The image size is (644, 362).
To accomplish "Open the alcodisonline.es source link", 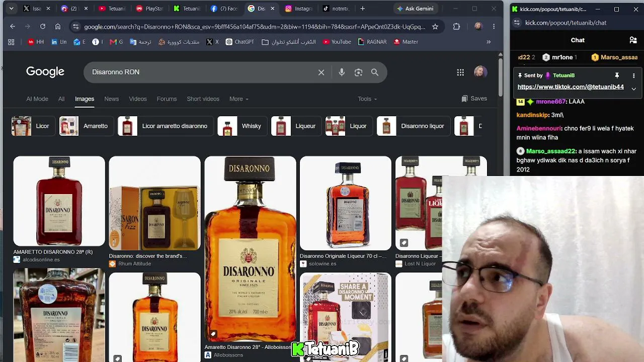I will click(x=41, y=260).
